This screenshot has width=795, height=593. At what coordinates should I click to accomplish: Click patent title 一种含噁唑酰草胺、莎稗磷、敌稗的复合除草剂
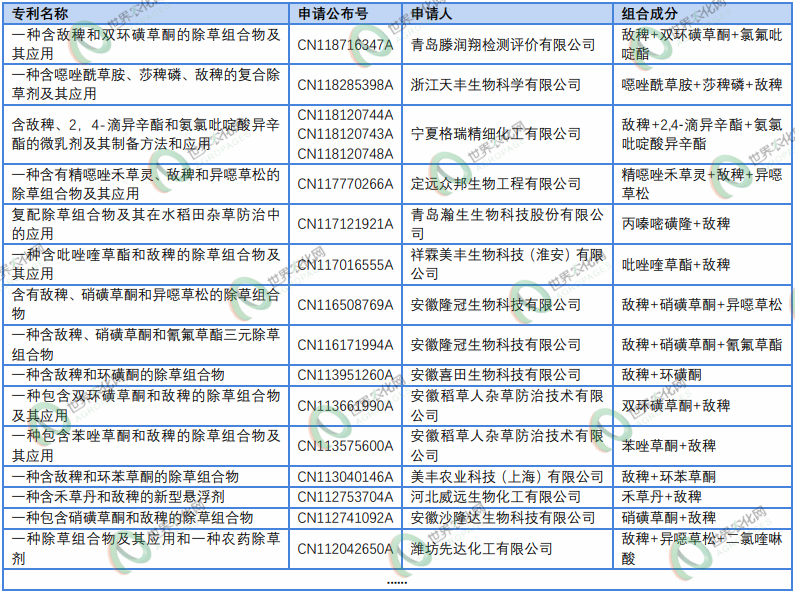pos(146,84)
